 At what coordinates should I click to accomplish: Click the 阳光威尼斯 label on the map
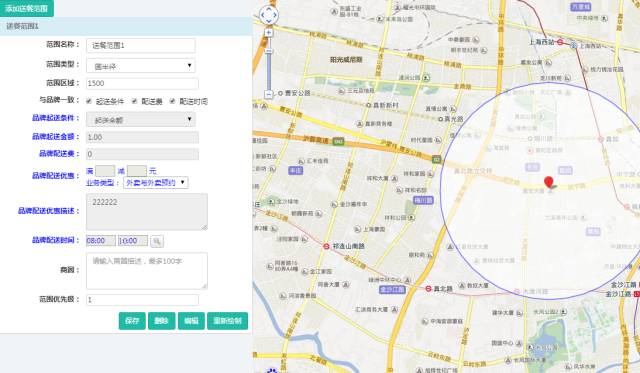[346, 60]
